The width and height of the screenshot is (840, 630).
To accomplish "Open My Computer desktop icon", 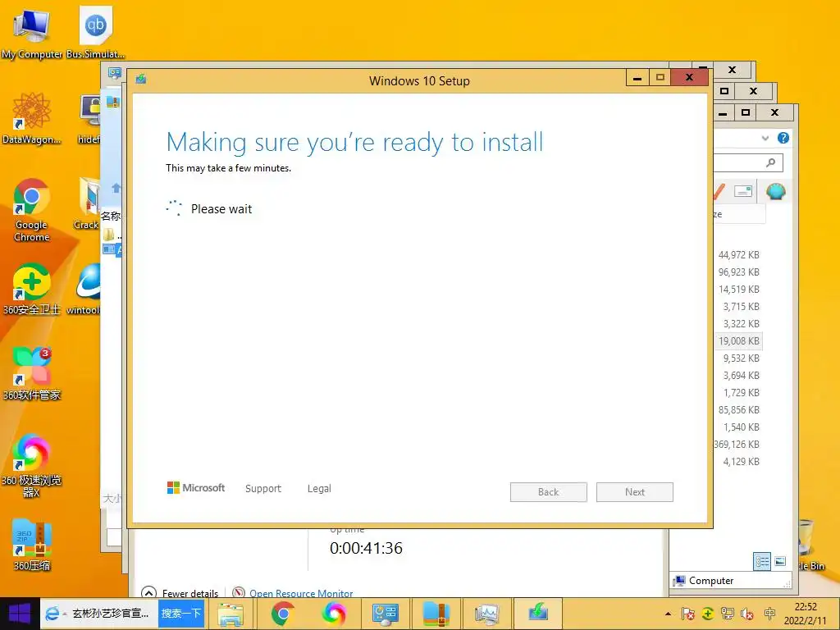I will (31, 33).
